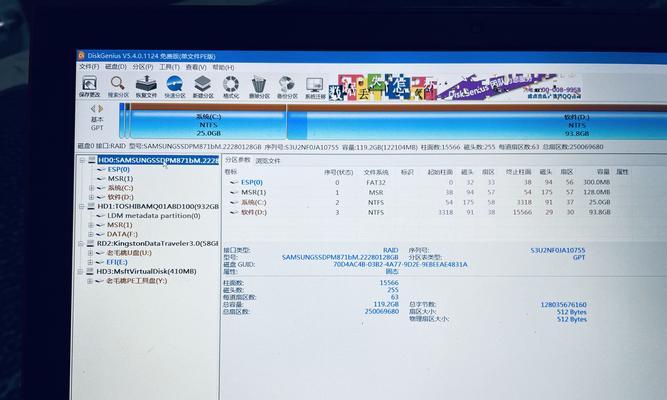This screenshot has height=400, width=667.
Task: Expand MSR(1) under the HD1 TOSHIBA disk
Action: pos(90,225)
